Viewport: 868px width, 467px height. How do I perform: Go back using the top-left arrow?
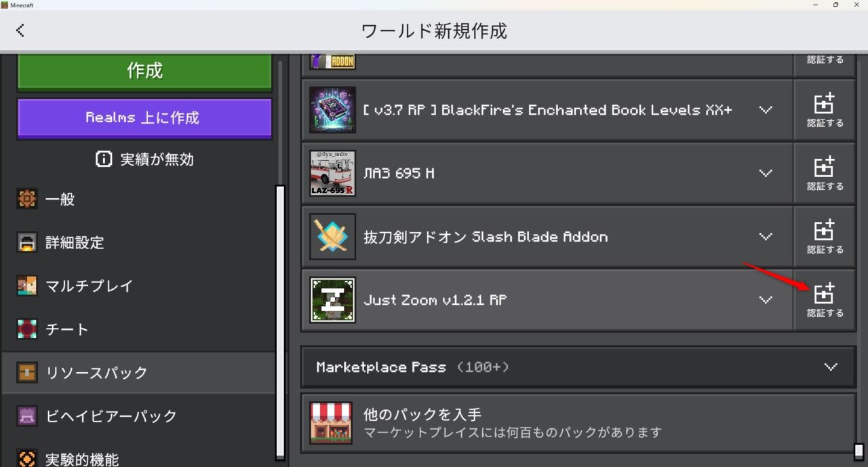[x=20, y=30]
